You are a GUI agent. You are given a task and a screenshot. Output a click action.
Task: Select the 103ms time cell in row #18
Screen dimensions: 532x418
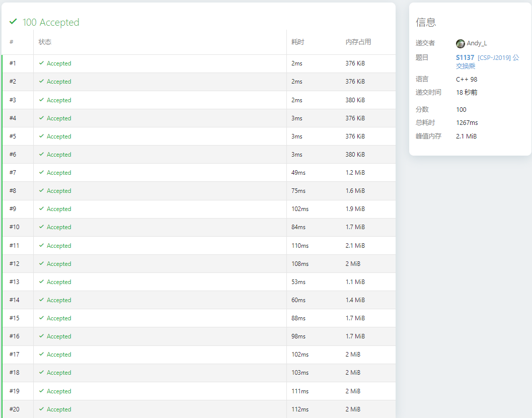coord(300,373)
